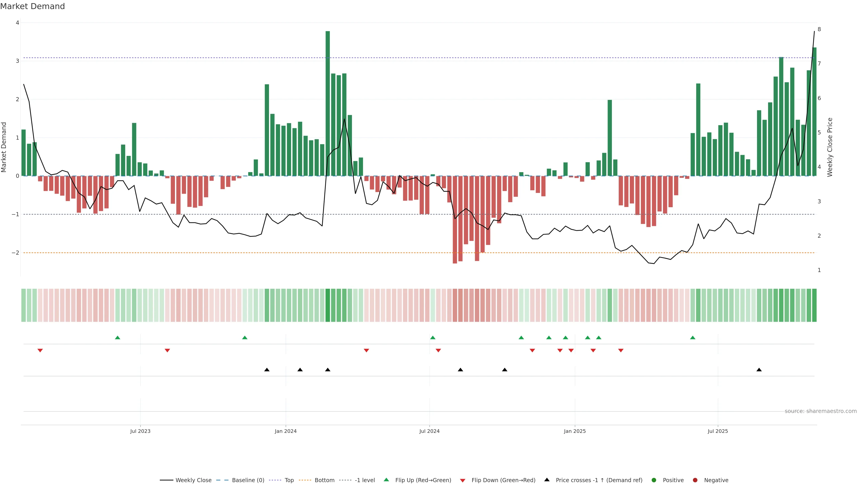Click red Flip Down triangle legend icon
Screen dimensions: 868x488
(x=463, y=480)
